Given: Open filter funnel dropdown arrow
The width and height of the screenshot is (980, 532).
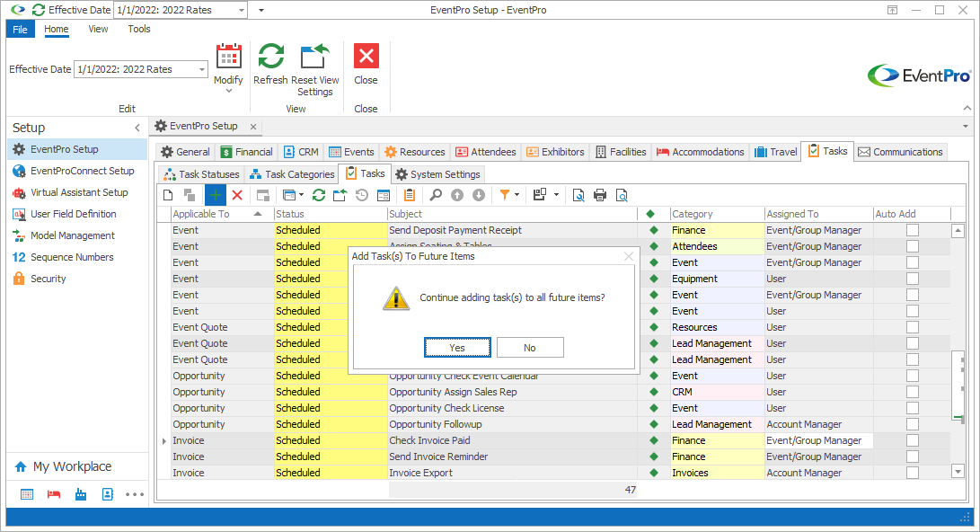Looking at the screenshot, I should pyautogui.click(x=516, y=195).
